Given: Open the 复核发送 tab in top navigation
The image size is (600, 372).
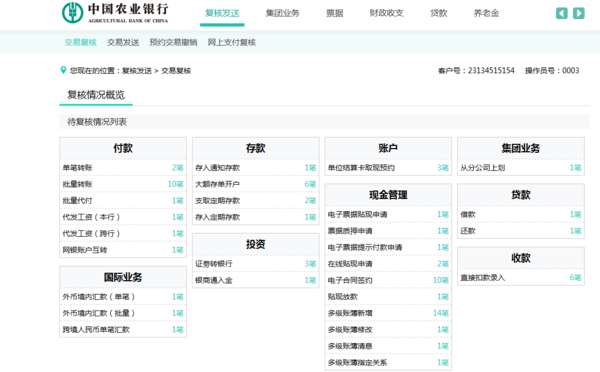Looking at the screenshot, I should [222, 13].
